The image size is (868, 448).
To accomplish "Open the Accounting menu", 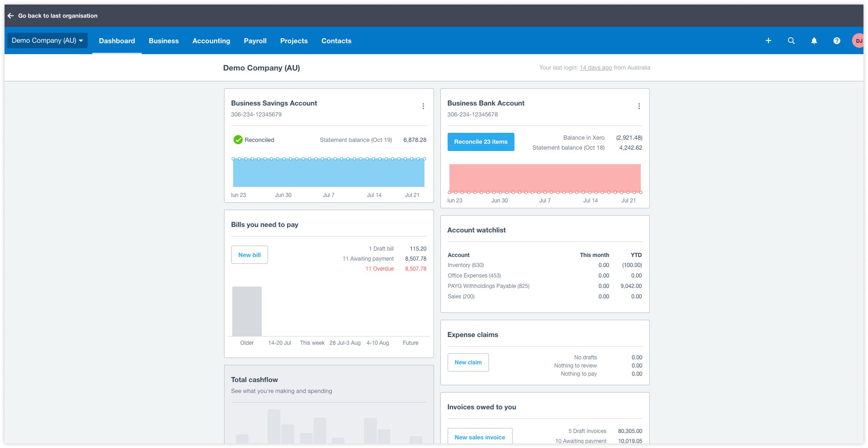I will pos(211,41).
